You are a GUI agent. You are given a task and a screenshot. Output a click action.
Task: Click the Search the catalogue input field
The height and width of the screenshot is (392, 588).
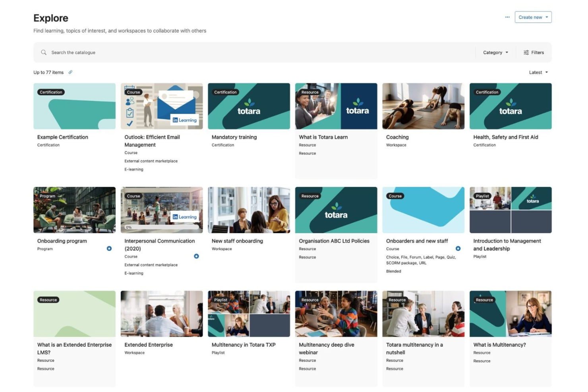(x=74, y=52)
